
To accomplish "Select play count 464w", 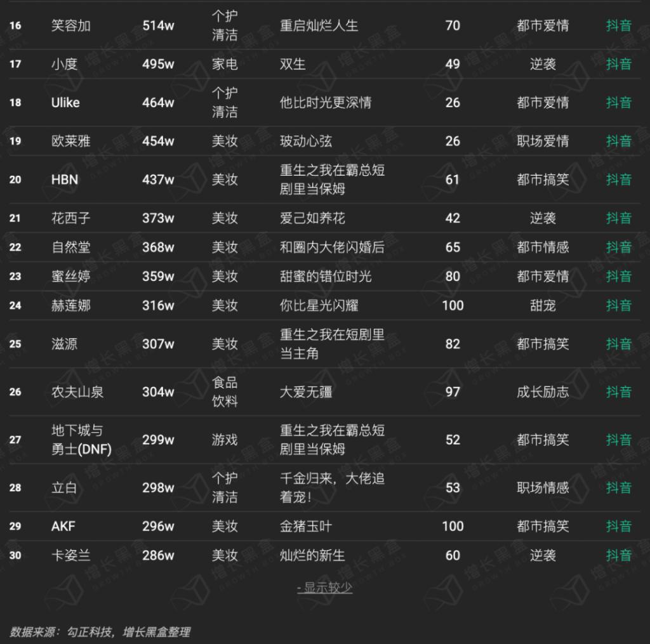I will 158,102.
